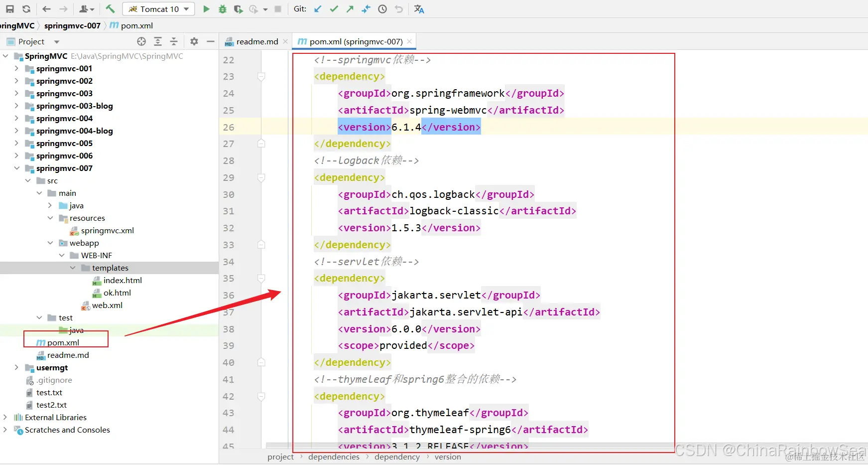Reload all files from disk

pyautogui.click(x=26, y=9)
